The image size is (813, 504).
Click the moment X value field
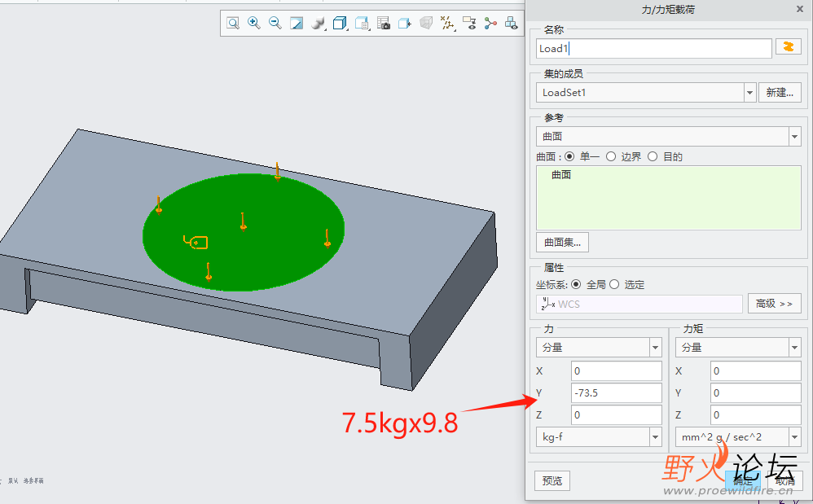click(755, 371)
